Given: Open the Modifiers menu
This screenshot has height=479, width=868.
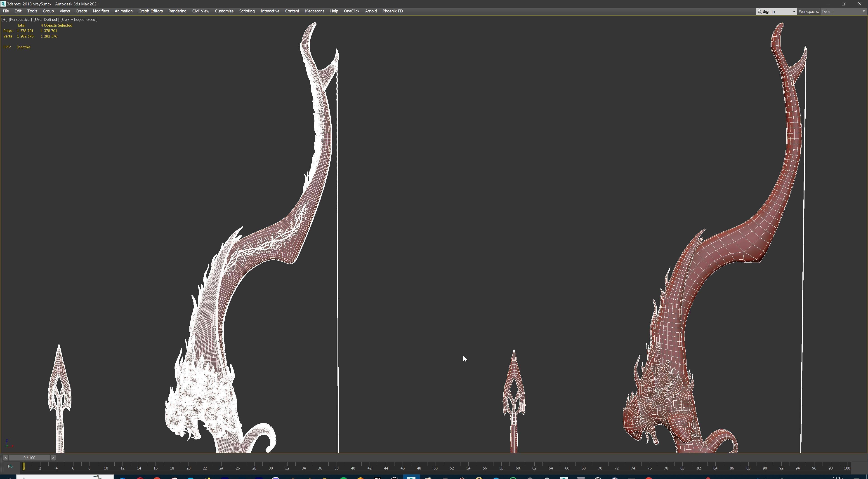Looking at the screenshot, I should [101, 11].
